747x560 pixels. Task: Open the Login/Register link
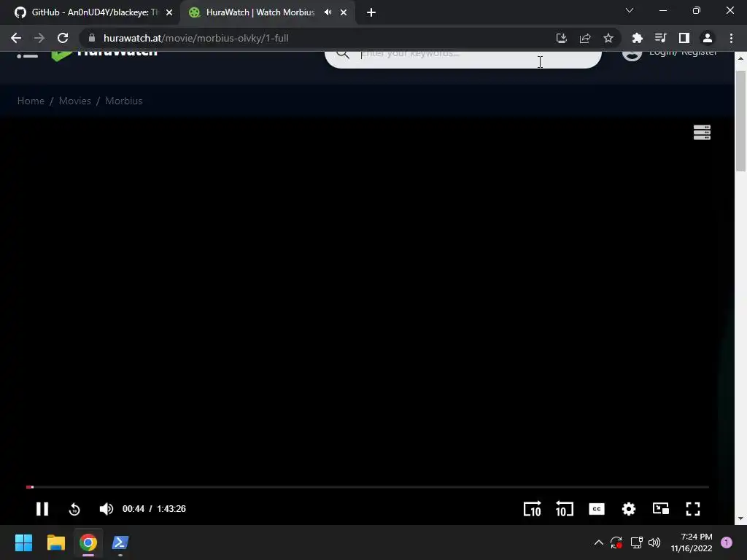click(683, 52)
